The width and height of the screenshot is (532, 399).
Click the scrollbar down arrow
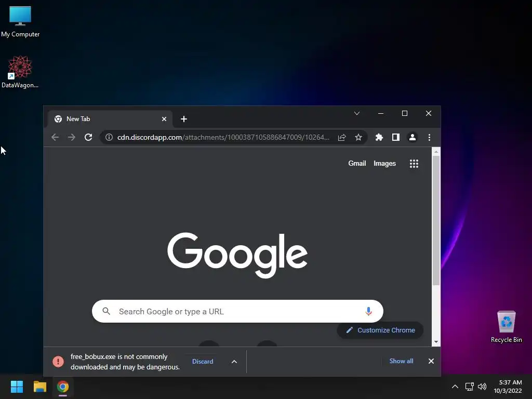(436, 342)
